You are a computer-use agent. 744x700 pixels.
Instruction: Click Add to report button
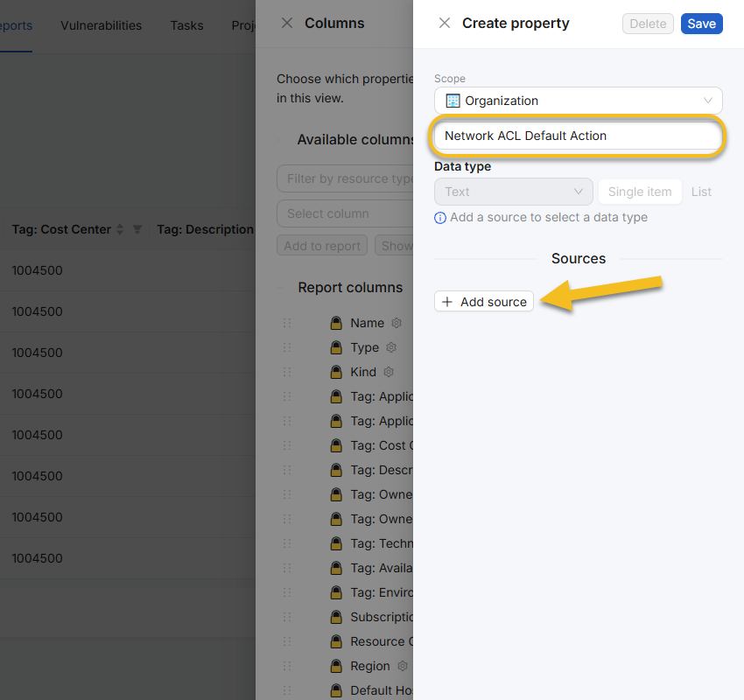322,246
